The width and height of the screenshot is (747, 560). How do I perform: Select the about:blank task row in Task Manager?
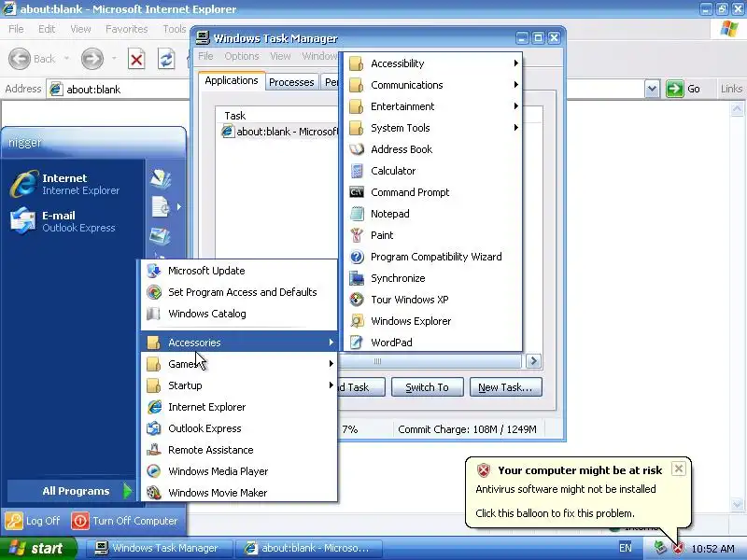279,132
